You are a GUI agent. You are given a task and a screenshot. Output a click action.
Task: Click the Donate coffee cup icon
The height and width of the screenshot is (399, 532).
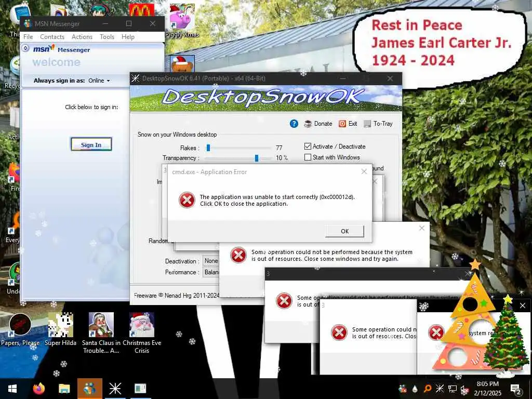pyautogui.click(x=308, y=124)
